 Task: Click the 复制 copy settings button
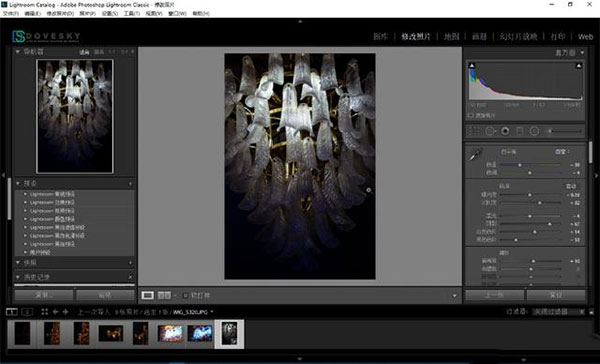(x=44, y=295)
